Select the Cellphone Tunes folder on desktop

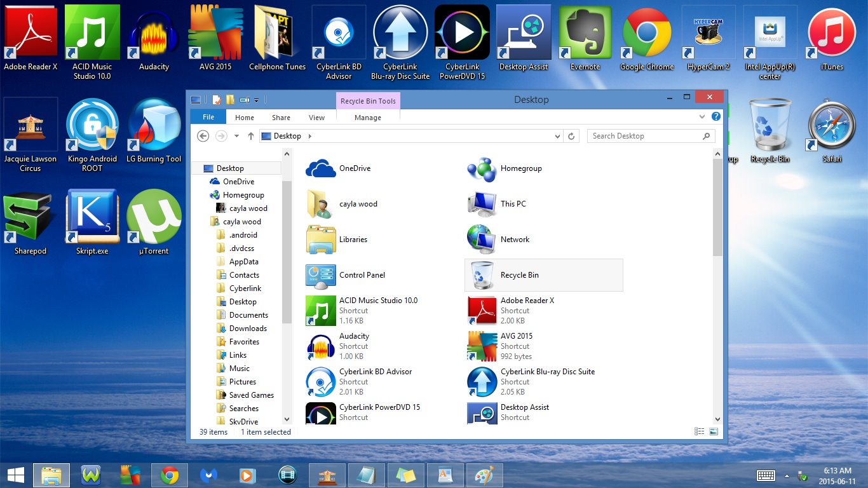(x=277, y=38)
